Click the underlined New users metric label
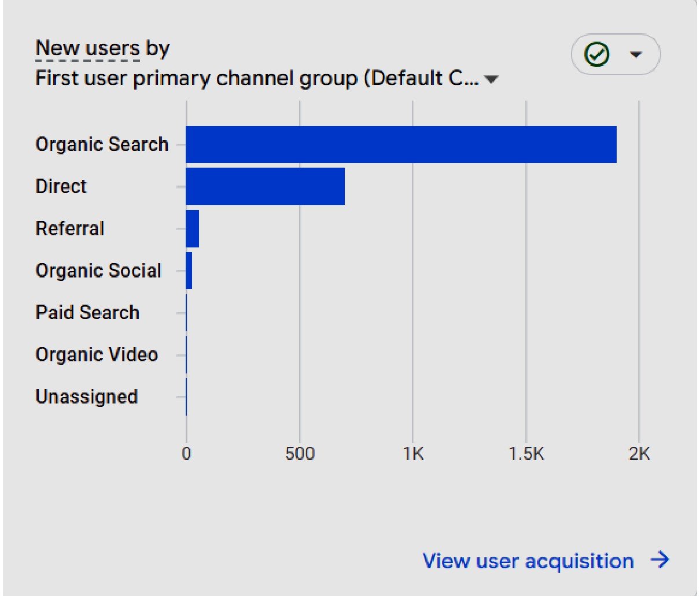Screen dimensions: 700x596 click(87, 49)
